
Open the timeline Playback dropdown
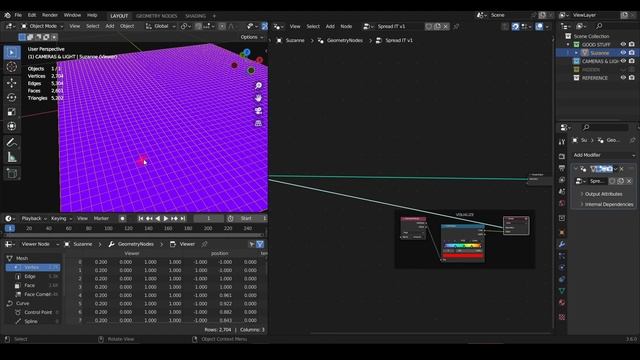coord(34,219)
